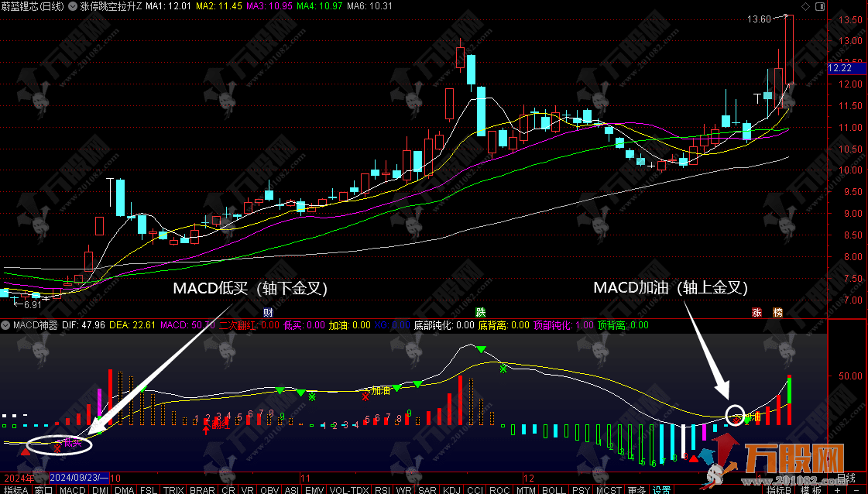This screenshot has height=494, width=868.
Task: Click MA4: 10.97 value
Action: (x=320, y=7)
